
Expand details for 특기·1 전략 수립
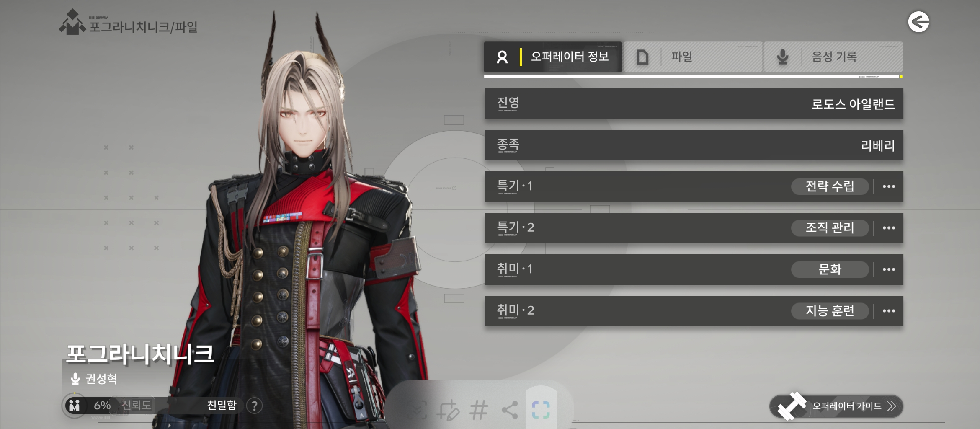(x=889, y=186)
